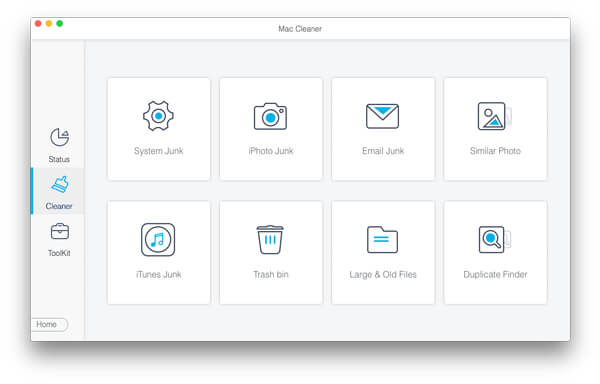Click the yellow minimize window button

click(x=49, y=23)
